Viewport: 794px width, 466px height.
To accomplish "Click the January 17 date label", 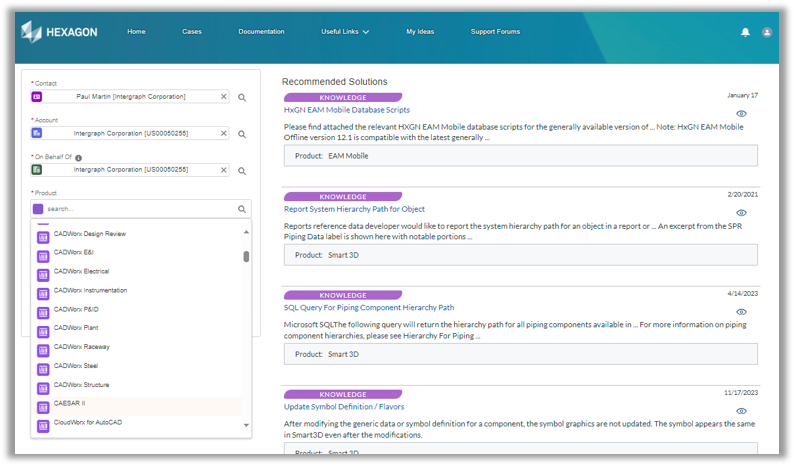I will tap(742, 95).
